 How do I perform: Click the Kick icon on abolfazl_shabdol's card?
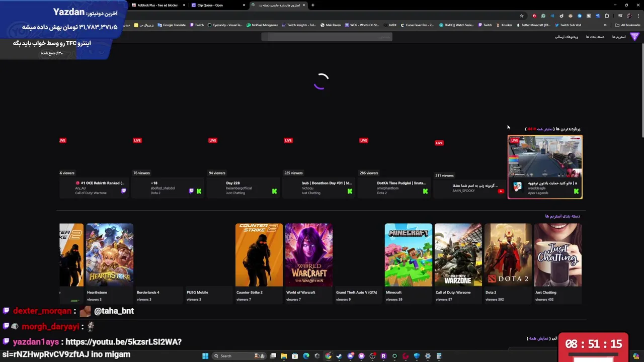[x=199, y=191]
